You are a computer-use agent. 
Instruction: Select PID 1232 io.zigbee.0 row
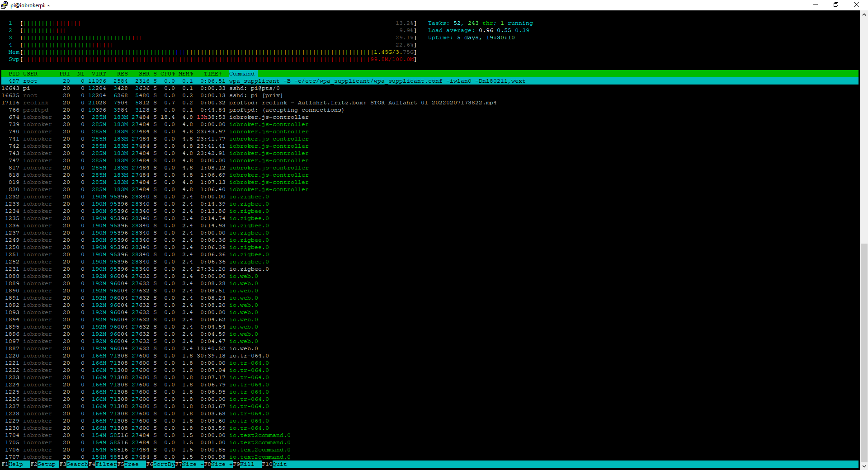click(429, 197)
